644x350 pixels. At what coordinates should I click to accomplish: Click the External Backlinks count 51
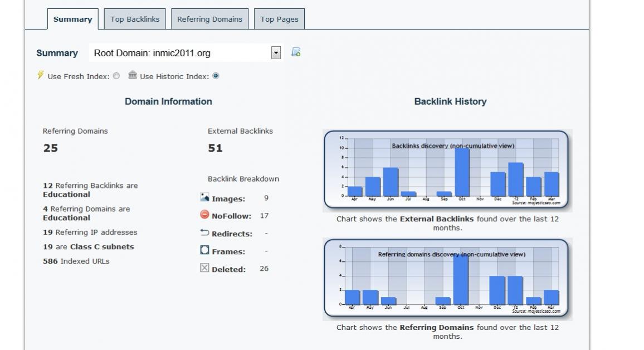coord(215,148)
